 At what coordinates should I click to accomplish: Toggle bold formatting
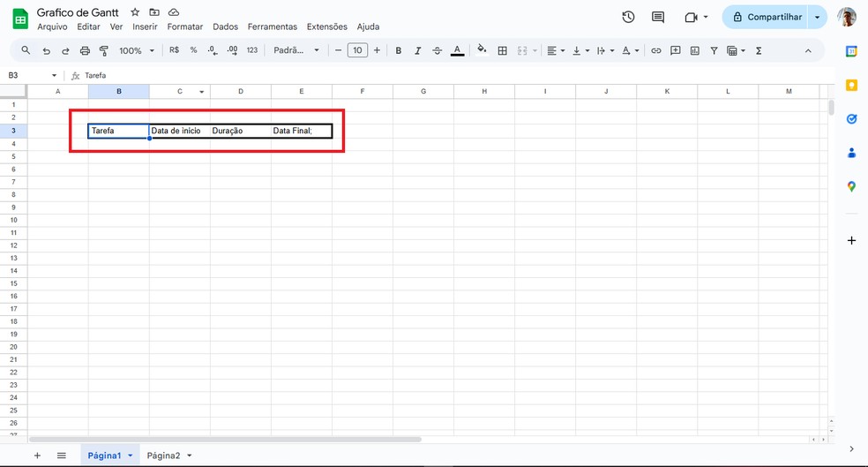click(398, 50)
